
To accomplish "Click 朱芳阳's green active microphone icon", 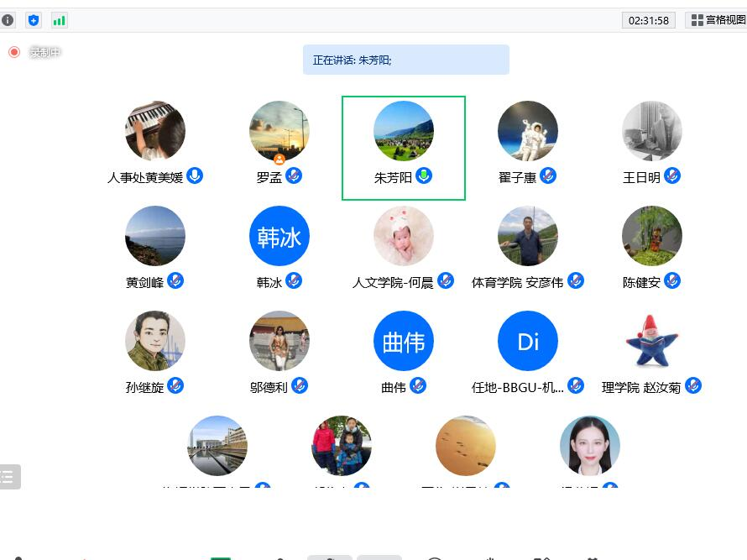I will (424, 175).
